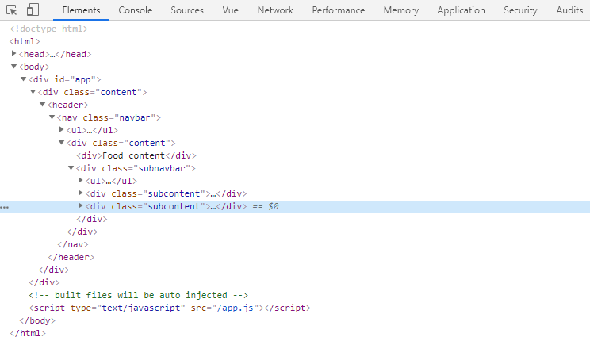Screen dimensions: 590x364
Task: Select the closing </body> tag
Action: [x=37, y=320]
